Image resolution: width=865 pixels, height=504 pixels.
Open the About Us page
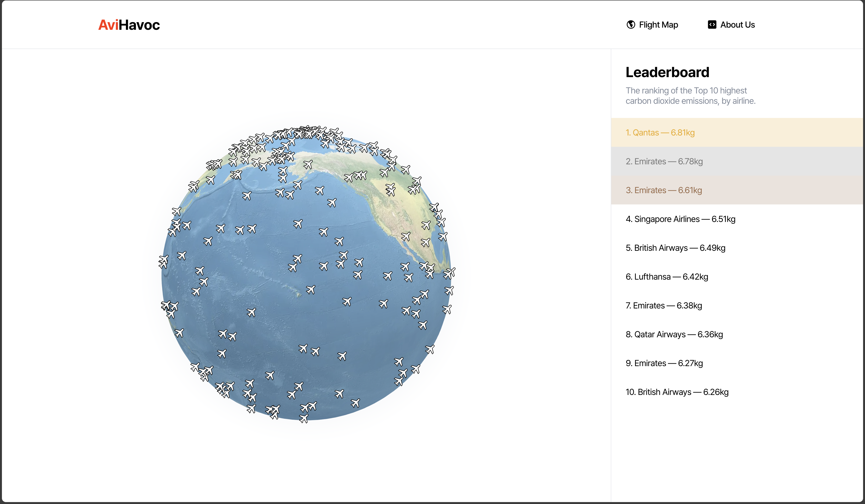tap(737, 25)
